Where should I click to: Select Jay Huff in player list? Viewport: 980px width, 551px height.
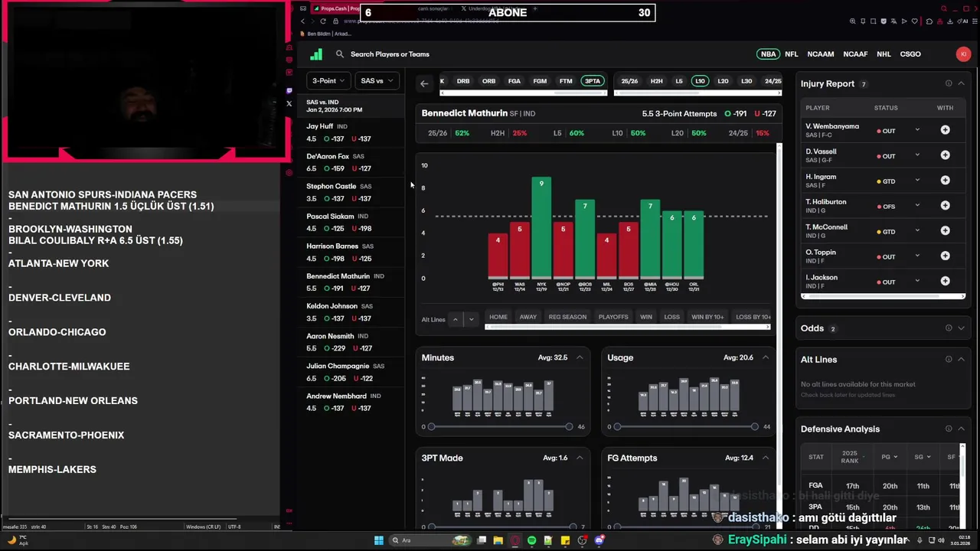point(352,132)
